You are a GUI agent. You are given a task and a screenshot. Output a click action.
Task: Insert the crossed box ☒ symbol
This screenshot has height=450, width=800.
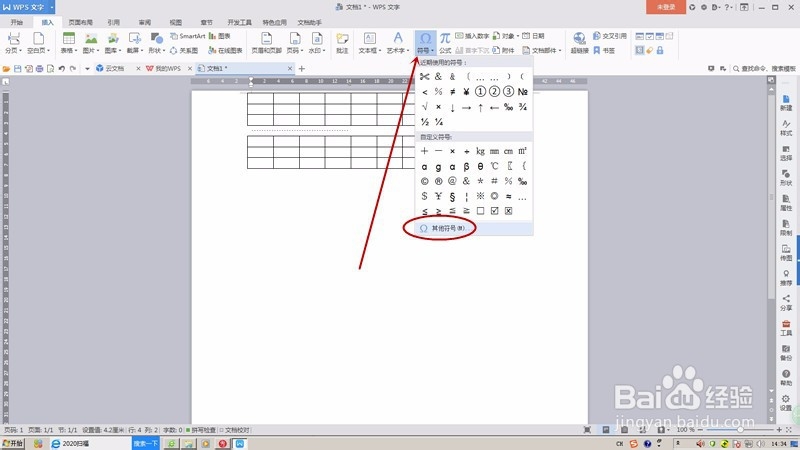point(509,211)
